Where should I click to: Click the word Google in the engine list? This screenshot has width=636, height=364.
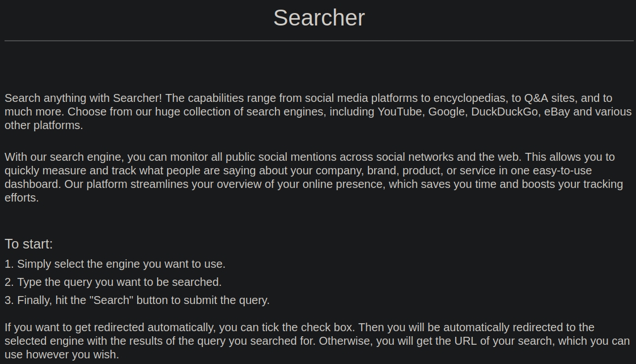click(x=446, y=112)
